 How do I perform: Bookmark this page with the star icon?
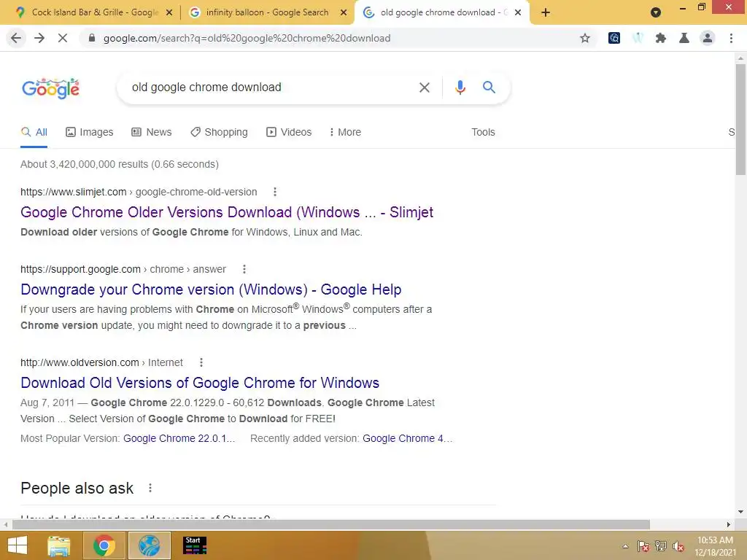coord(585,38)
